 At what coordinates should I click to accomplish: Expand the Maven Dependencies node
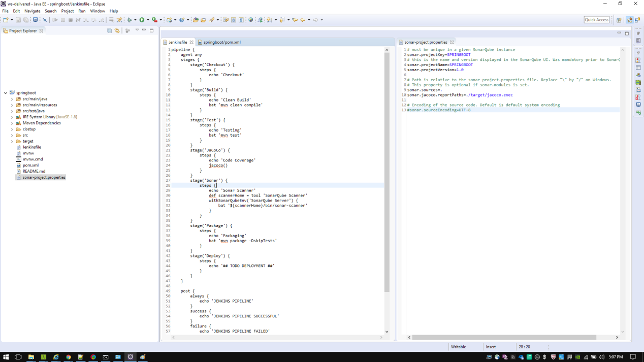[12, 123]
